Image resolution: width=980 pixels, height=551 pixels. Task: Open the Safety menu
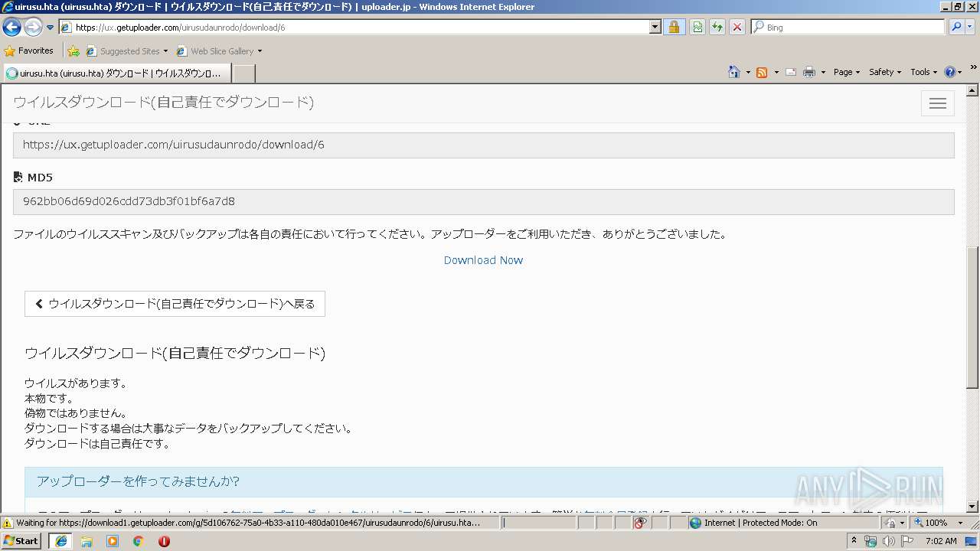(885, 72)
